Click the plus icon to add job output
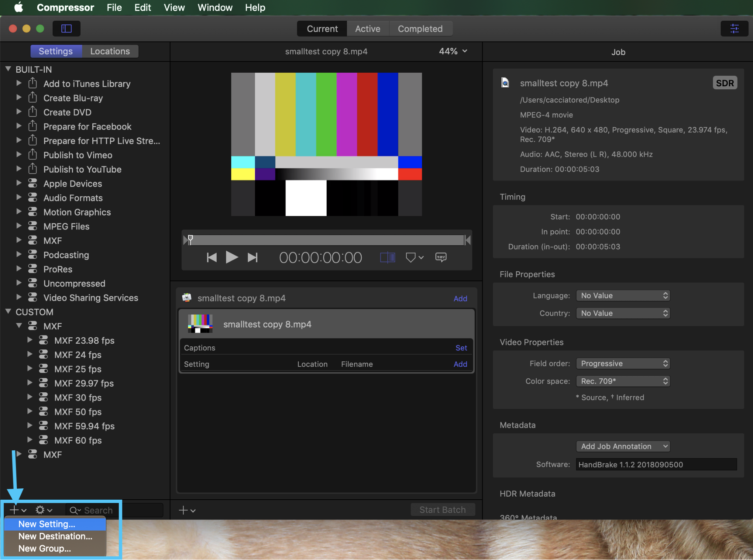Viewport: 753px width, 560px height. [x=184, y=510]
